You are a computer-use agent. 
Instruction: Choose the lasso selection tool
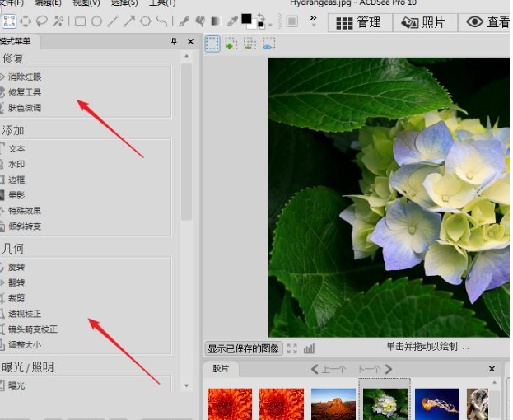pyautogui.click(x=41, y=21)
